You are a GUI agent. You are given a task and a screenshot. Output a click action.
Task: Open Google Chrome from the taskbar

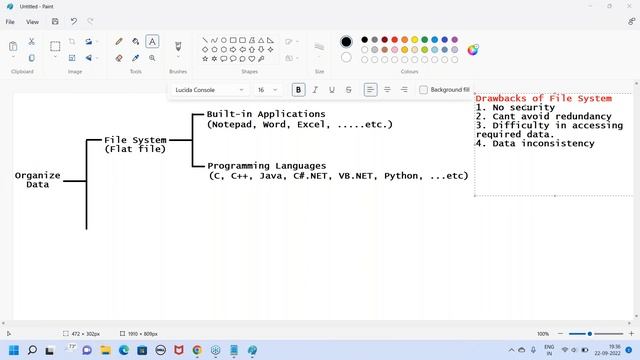click(x=197, y=350)
